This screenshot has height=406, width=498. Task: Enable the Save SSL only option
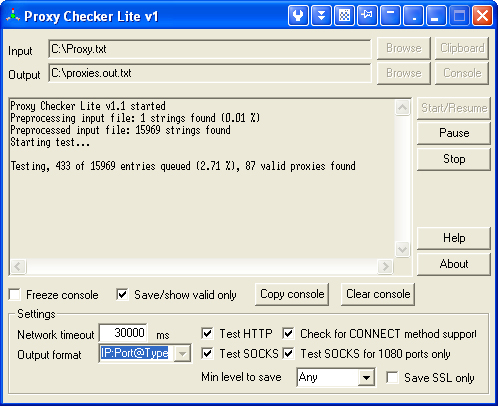tap(392, 378)
